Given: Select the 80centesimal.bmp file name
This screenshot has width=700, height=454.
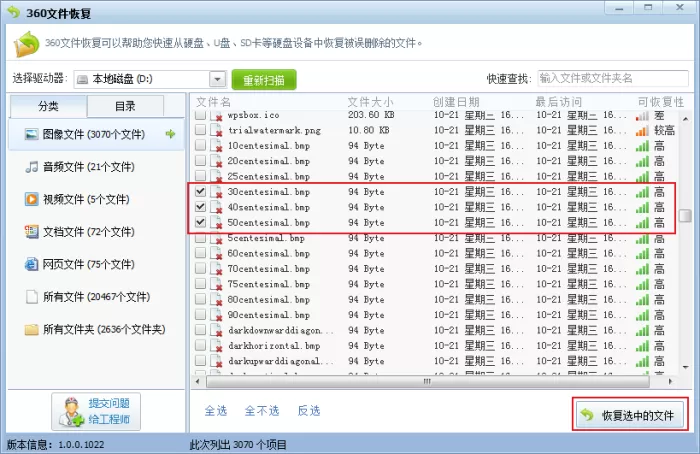Looking at the screenshot, I should (x=268, y=300).
